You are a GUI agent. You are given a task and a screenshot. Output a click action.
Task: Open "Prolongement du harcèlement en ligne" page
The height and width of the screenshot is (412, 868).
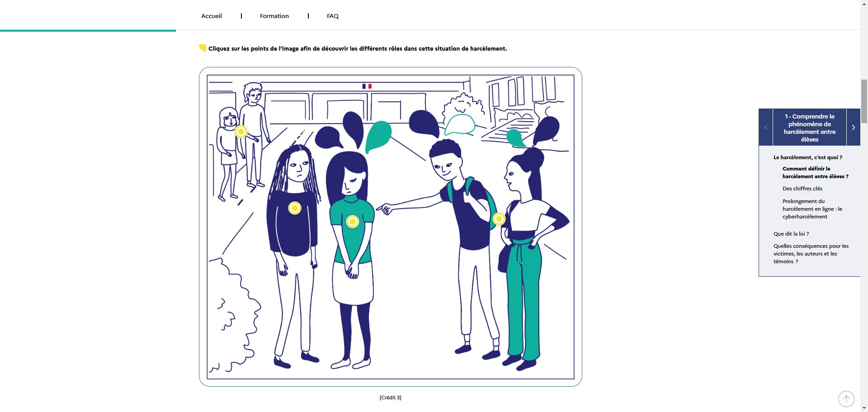(812, 209)
